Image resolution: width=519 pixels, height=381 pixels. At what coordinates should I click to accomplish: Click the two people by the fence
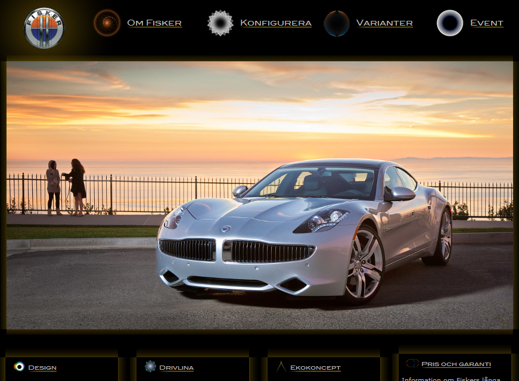pyautogui.click(x=66, y=187)
